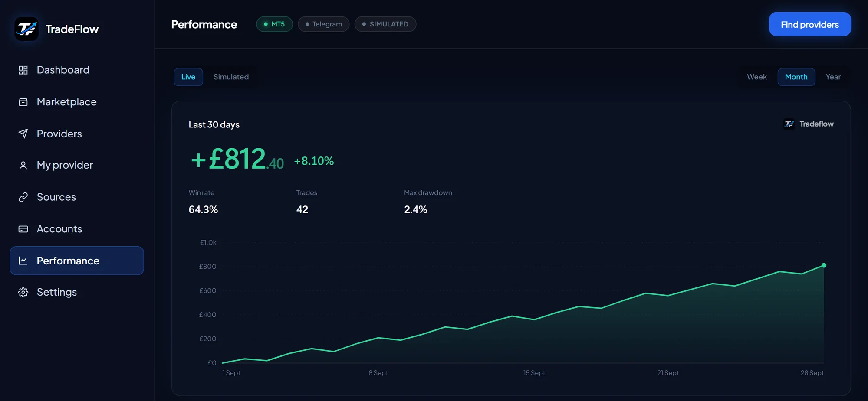868x401 pixels.
Task: Click the +8.10% percentage gain
Action: [x=314, y=161]
